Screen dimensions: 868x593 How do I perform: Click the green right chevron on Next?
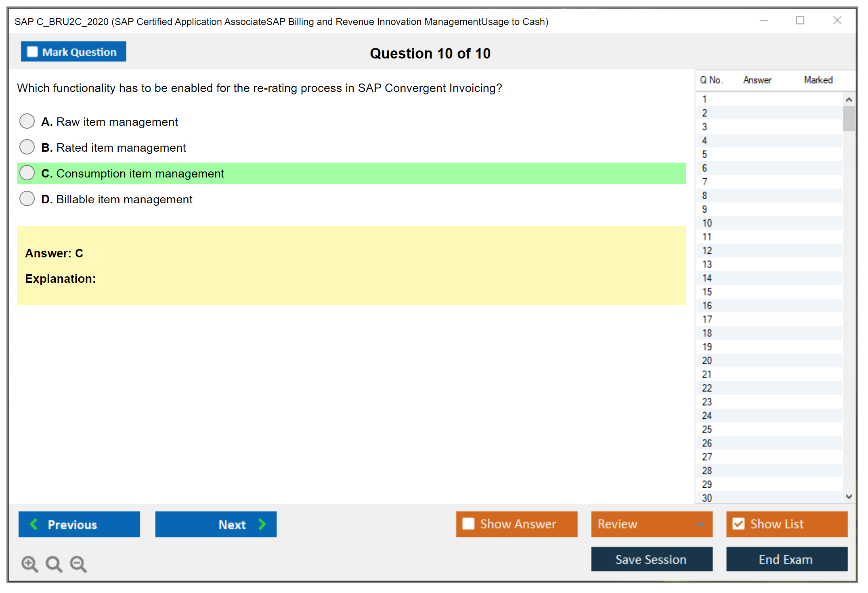point(262,524)
